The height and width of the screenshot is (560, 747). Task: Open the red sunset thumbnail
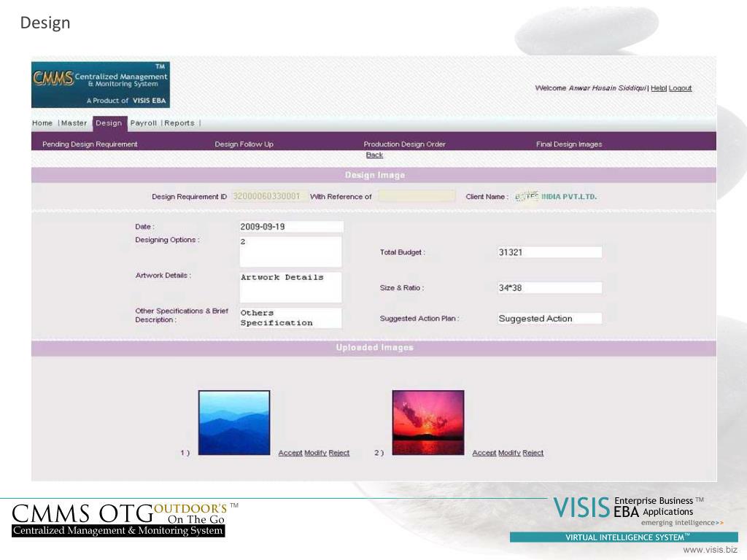click(427, 423)
